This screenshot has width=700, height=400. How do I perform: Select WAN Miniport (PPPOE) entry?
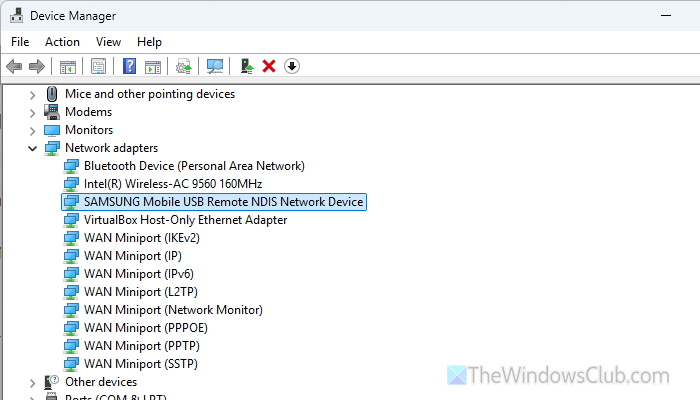click(146, 328)
